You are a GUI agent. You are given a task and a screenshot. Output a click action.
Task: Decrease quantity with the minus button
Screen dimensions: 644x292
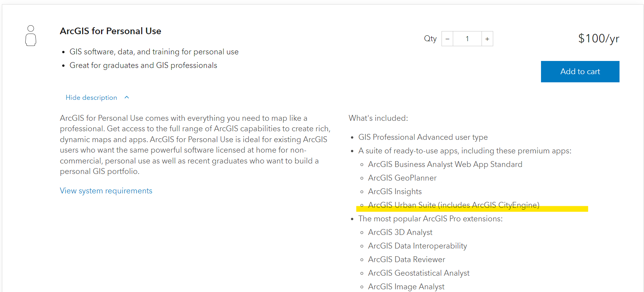tap(447, 39)
